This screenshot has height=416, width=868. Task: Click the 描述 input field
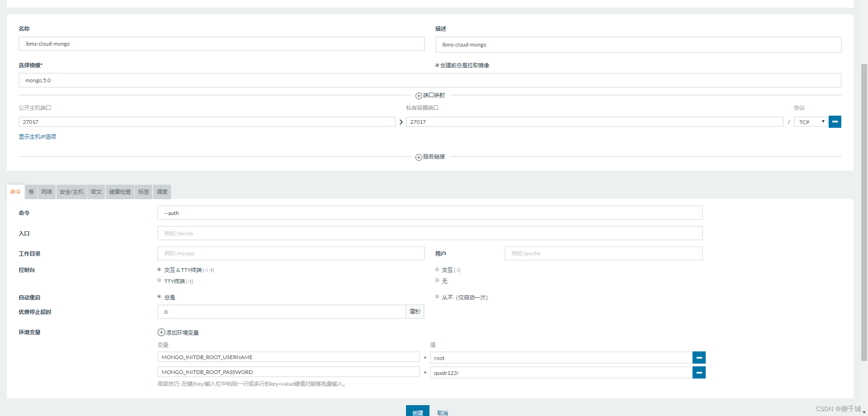[x=638, y=45]
